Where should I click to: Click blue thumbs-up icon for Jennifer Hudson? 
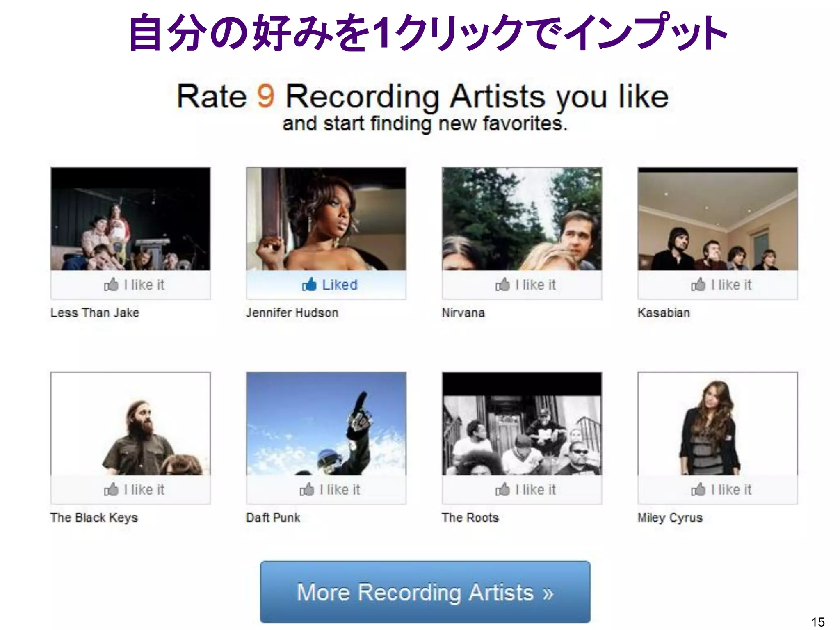click(x=309, y=284)
